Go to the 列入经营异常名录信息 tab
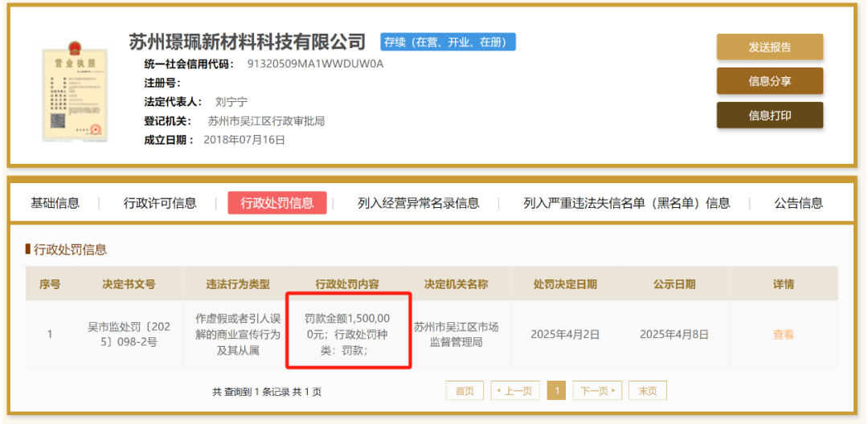This screenshot has height=424, width=868. (x=418, y=203)
